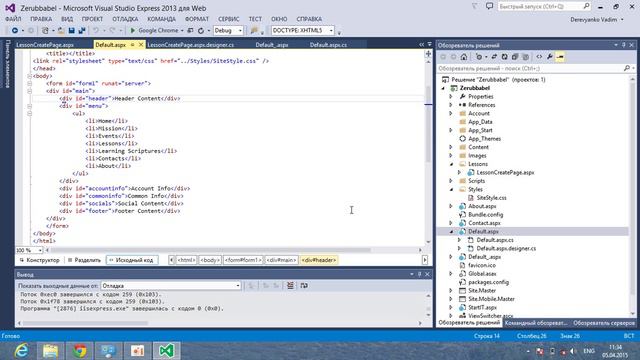Viewport: 640px width, 360px height.
Task: Collapse the body element outline in the editor
Action: 29,76
